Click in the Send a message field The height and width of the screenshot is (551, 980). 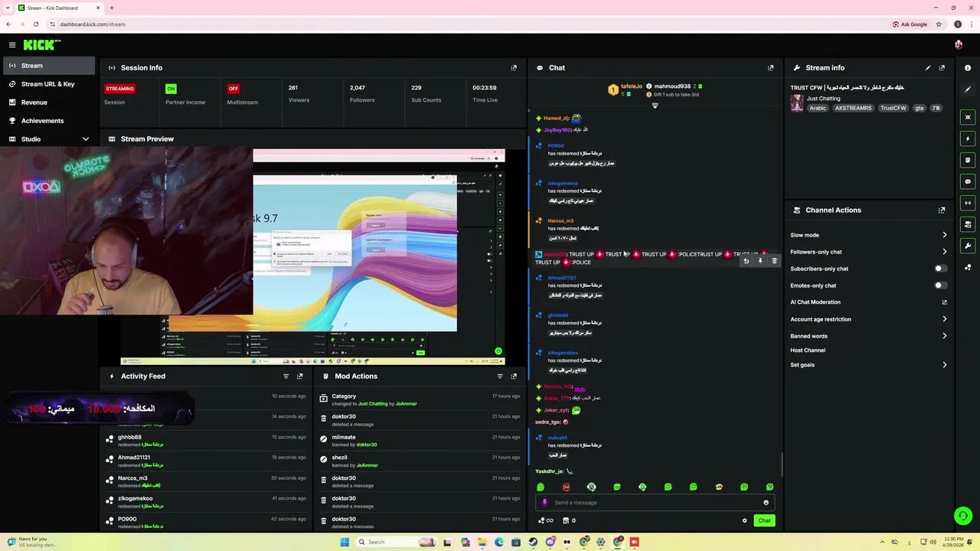coord(655,503)
